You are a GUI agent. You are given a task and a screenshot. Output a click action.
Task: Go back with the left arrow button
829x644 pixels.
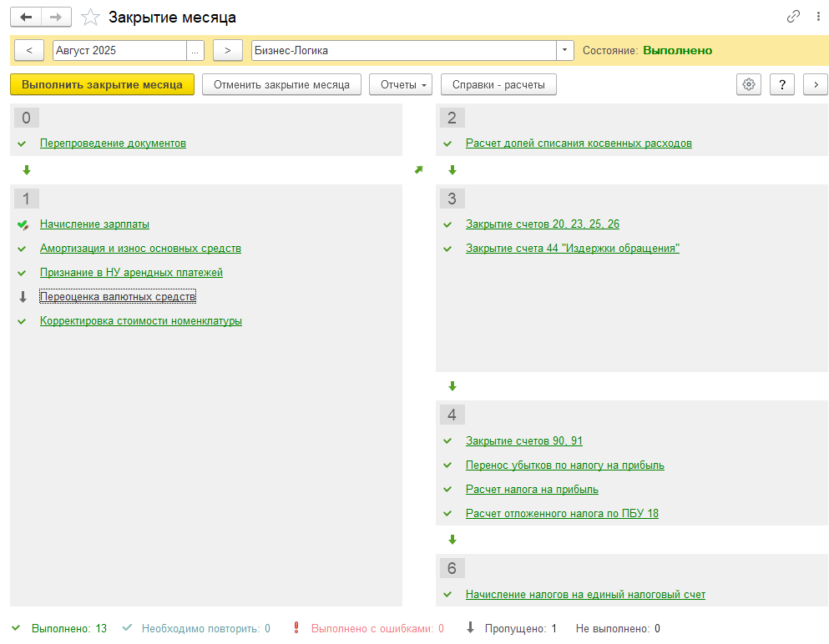tap(26, 18)
